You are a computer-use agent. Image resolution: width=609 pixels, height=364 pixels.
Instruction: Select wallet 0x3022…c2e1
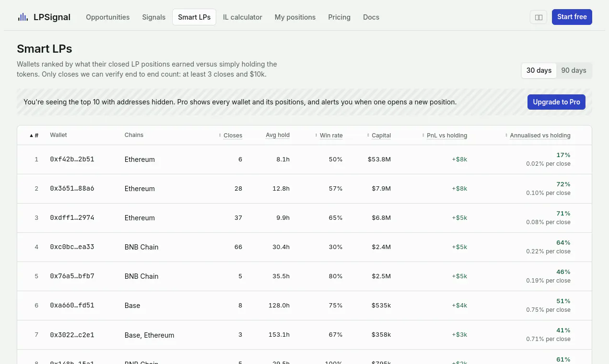pos(72,335)
